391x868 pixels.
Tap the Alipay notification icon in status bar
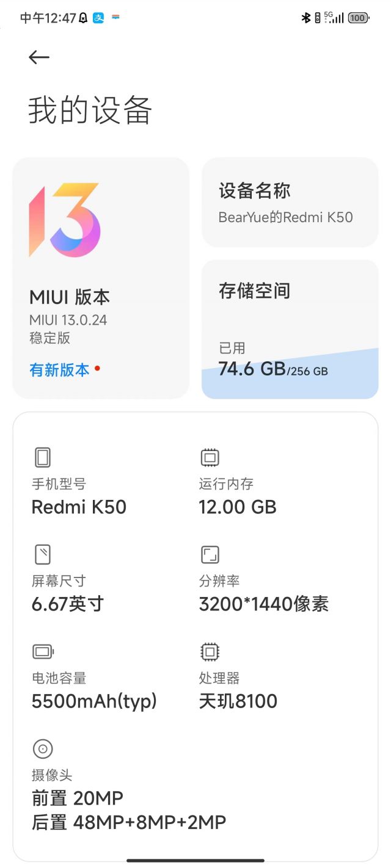(x=99, y=18)
